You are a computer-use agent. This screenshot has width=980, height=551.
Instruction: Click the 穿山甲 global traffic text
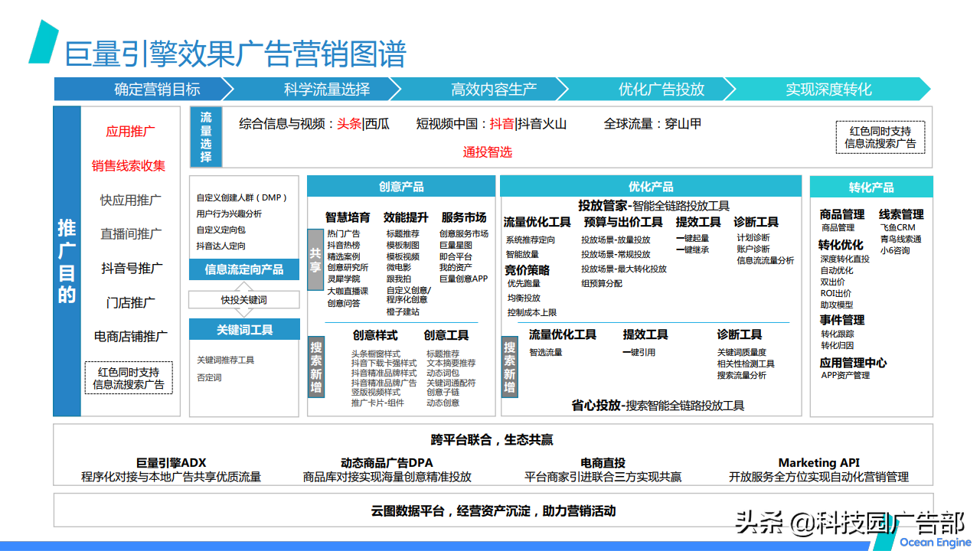(x=684, y=123)
